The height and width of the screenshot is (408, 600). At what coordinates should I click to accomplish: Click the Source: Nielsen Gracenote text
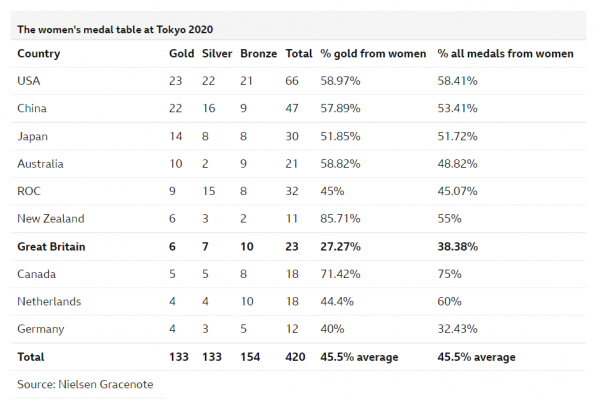pos(85,384)
